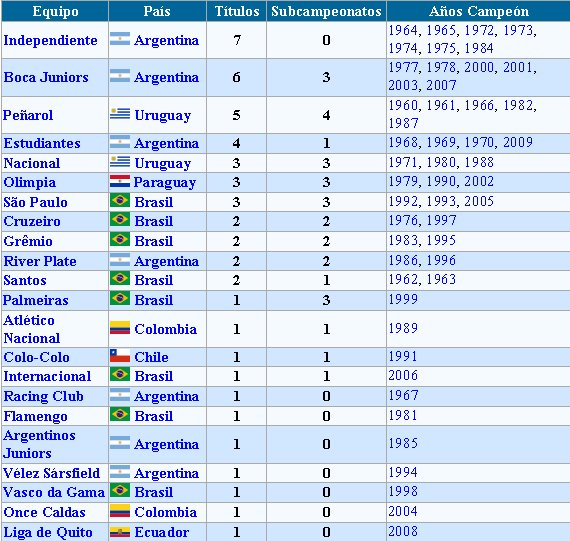Click the Equipo column header
The image size is (570, 541).
pos(55,11)
